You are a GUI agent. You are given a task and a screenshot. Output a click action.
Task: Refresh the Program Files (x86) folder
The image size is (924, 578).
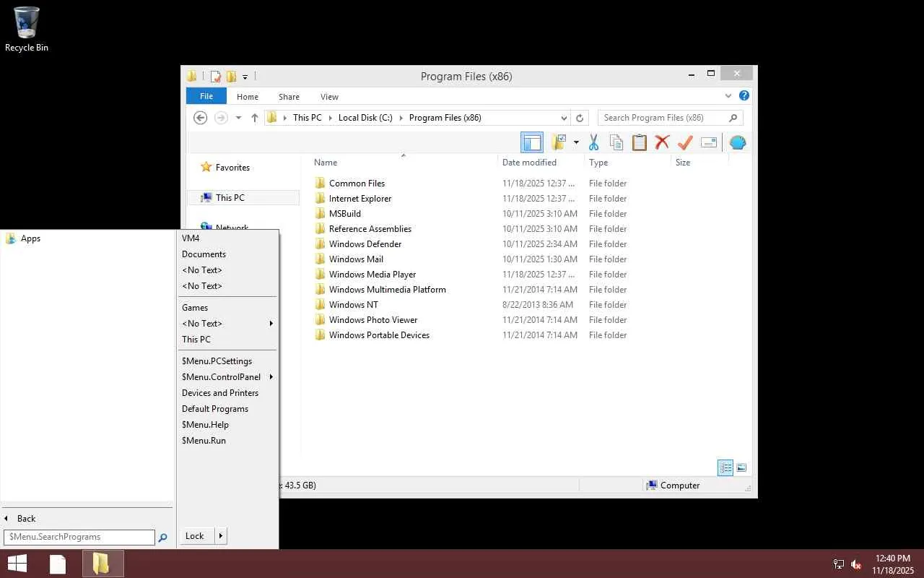[x=580, y=118]
